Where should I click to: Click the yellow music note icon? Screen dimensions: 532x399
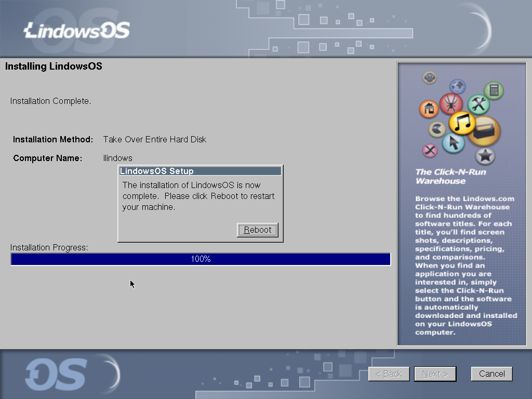point(462,123)
